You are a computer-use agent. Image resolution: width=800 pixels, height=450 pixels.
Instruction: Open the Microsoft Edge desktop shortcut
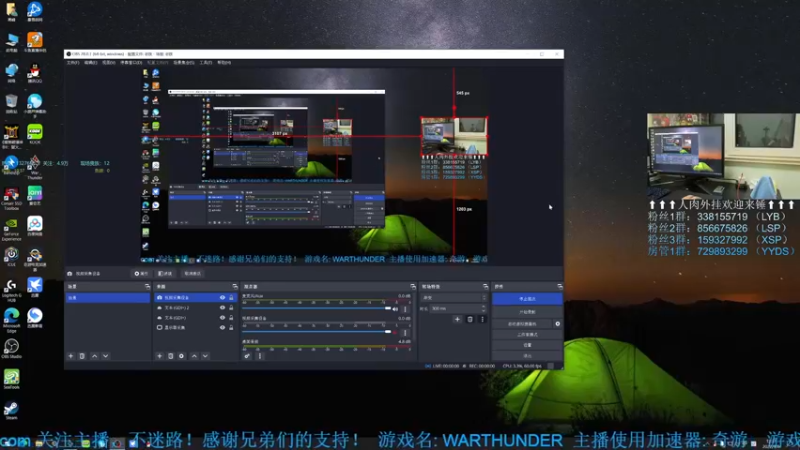(11, 320)
